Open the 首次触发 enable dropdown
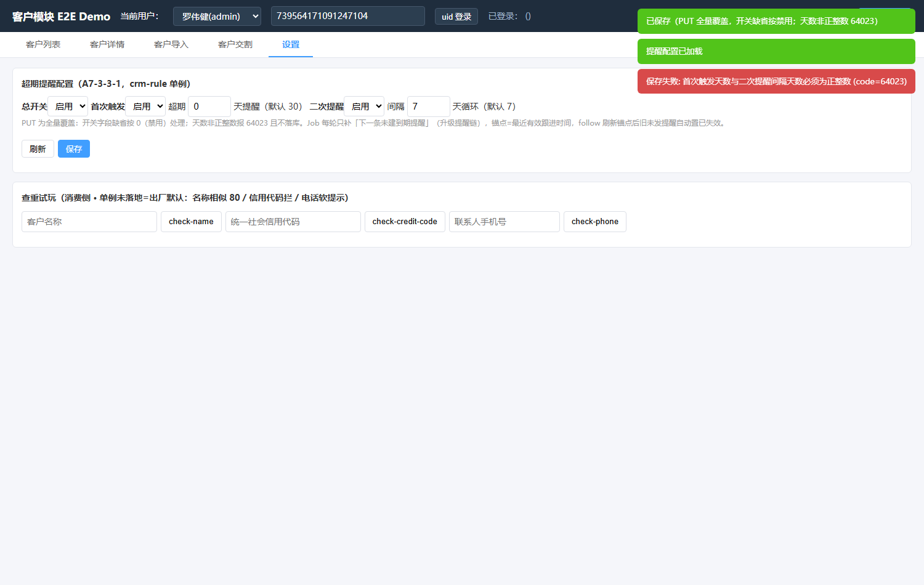 [x=145, y=107]
